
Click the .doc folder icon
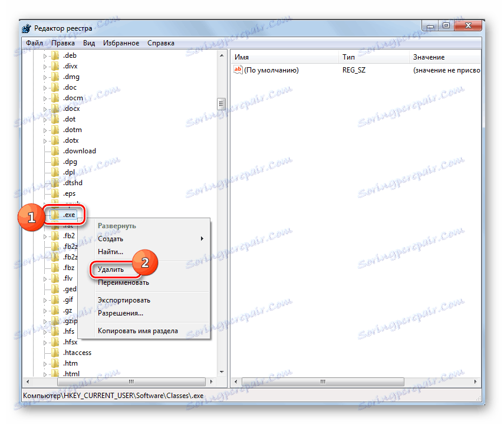click(55, 87)
